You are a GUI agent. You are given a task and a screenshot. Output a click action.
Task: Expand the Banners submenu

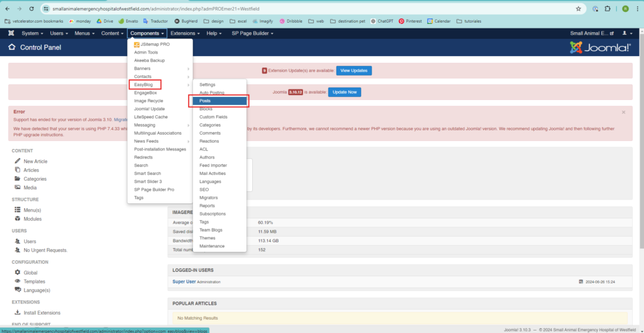tap(160, 69)
